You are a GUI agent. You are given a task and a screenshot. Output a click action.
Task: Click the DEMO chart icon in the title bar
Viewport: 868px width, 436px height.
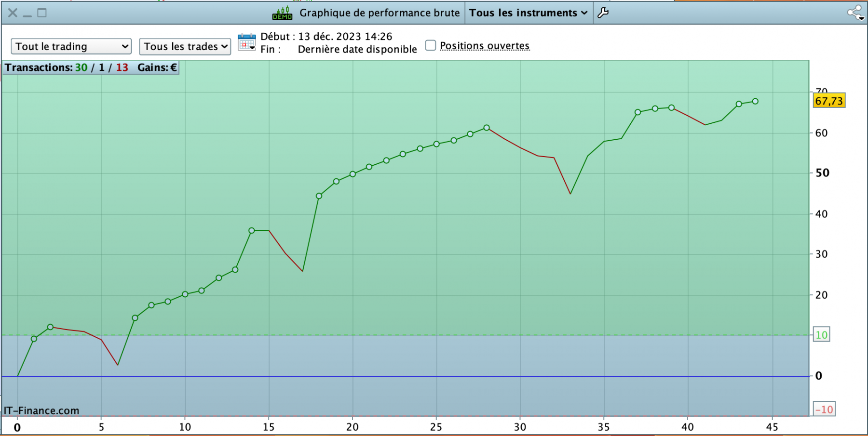point(283,13)
